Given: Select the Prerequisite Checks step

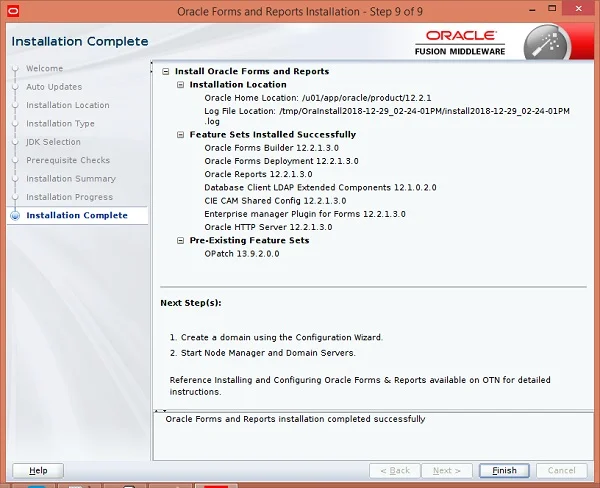Looking at the screenshot, I should (x=68, y=160).
